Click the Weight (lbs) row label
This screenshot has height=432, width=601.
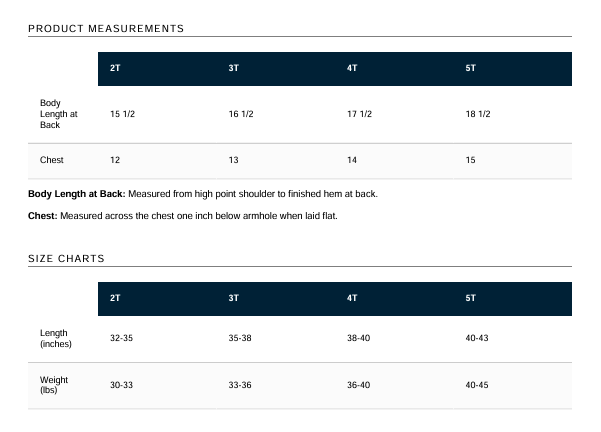point(54,385)
